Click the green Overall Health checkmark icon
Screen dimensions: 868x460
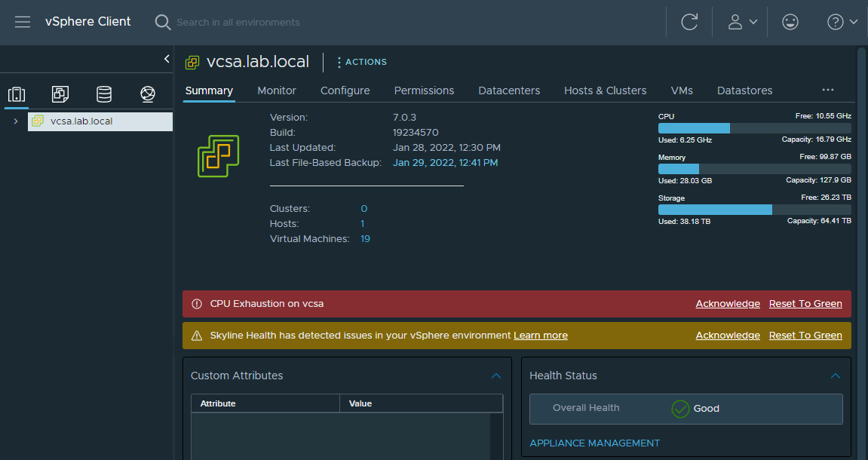point(679,409)
